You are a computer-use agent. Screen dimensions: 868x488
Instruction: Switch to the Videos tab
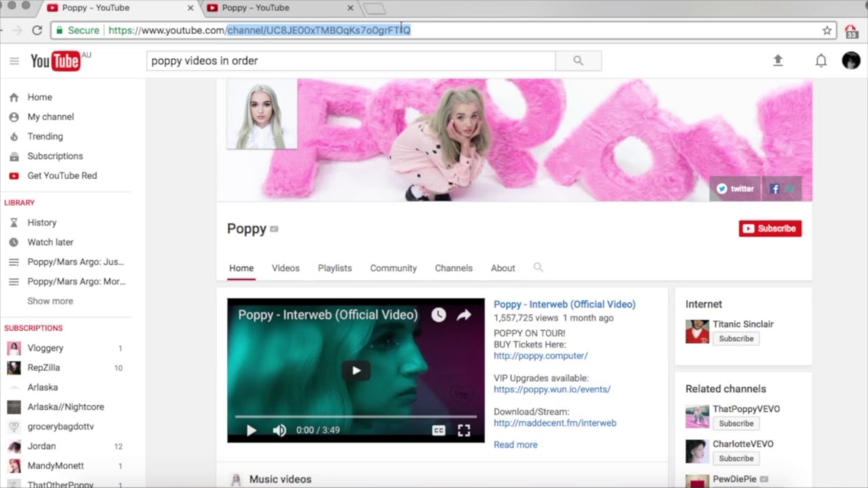click(285, 268)
